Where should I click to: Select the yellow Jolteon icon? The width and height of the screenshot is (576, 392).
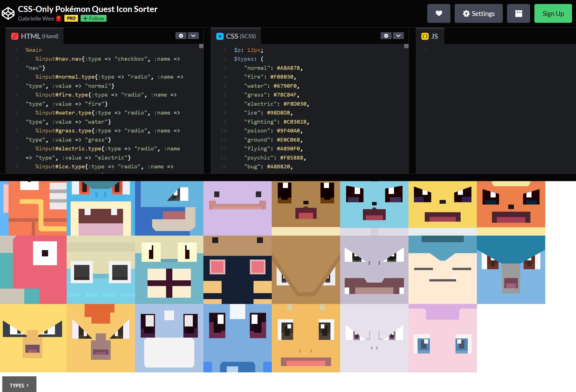coord(443,208)
